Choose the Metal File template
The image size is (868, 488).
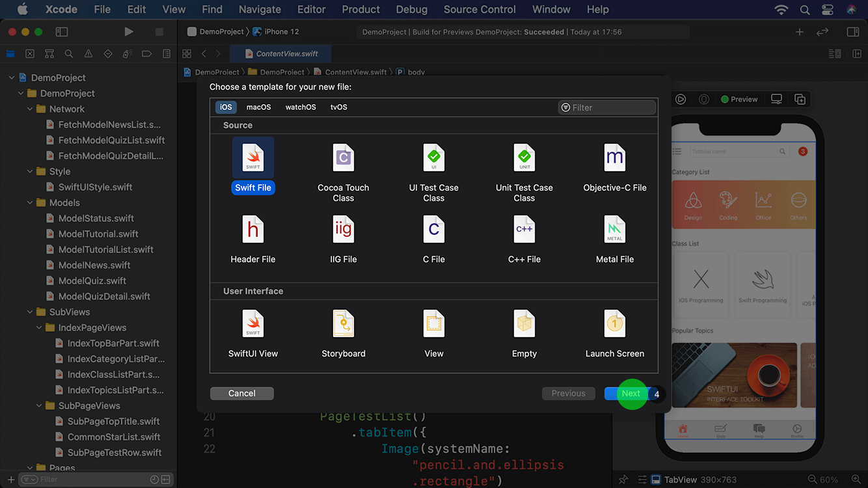point(615,239)
